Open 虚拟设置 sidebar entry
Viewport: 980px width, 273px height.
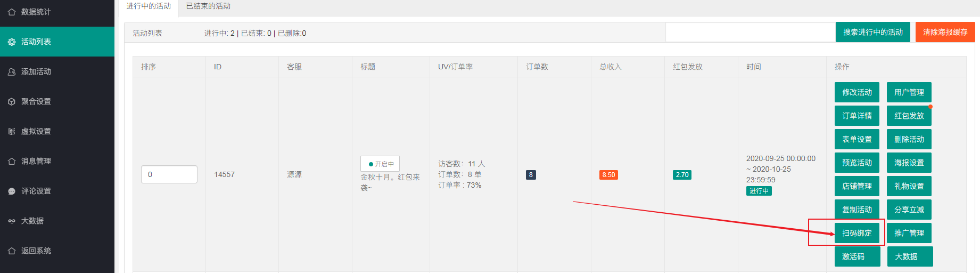coord(57,131)
